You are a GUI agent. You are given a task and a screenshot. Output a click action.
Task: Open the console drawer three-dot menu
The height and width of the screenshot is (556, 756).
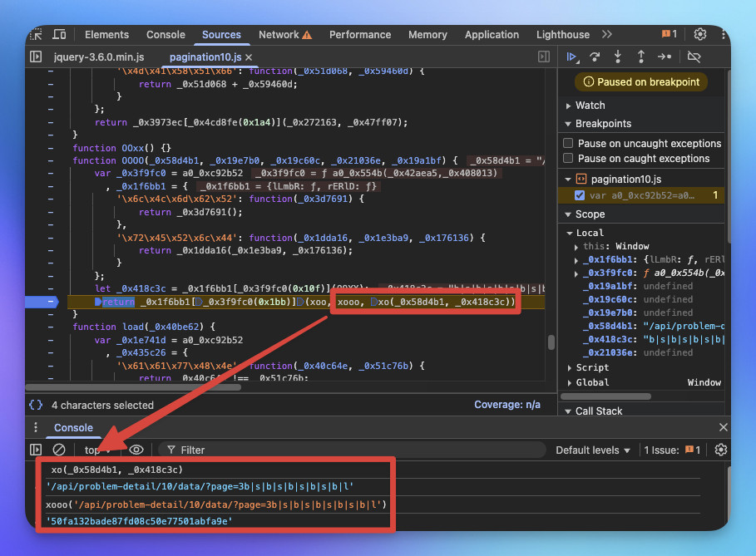point(36,427)
